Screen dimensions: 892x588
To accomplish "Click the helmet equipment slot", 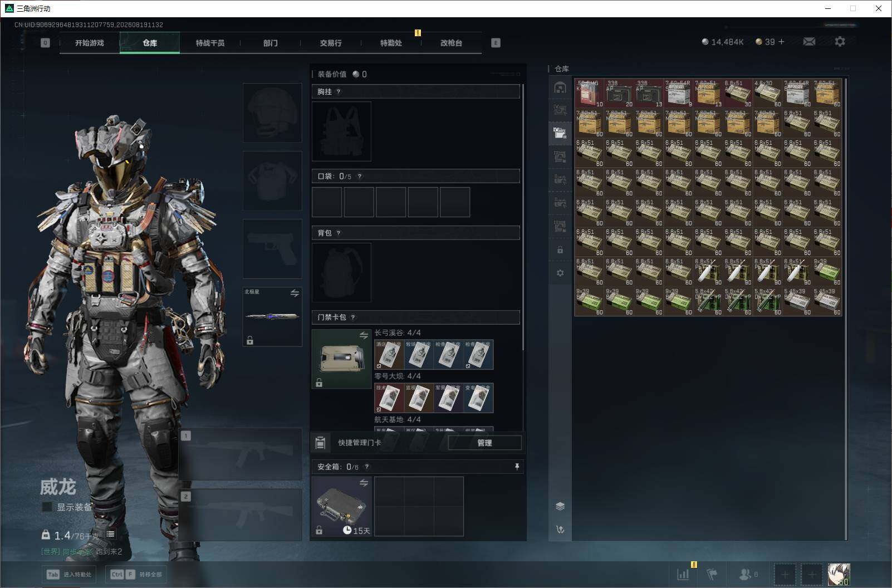I will (x=272, y=112).
